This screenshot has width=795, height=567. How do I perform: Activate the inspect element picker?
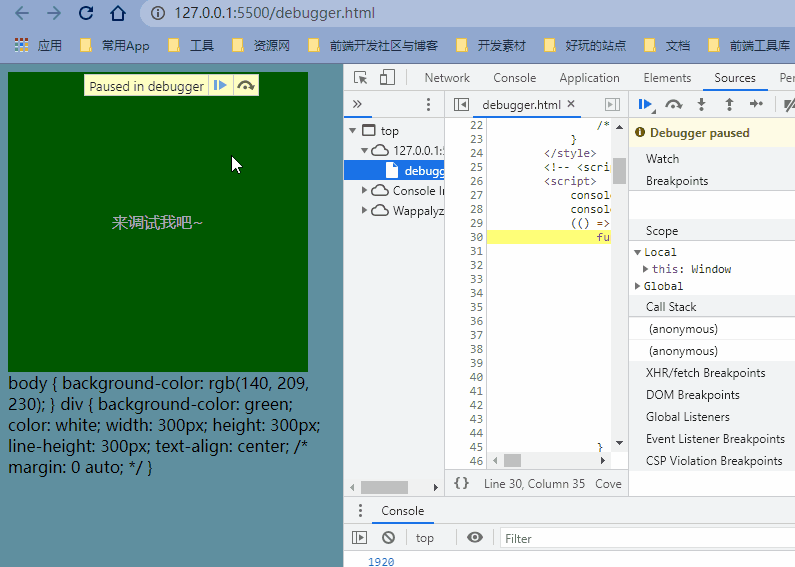point(360,78)
